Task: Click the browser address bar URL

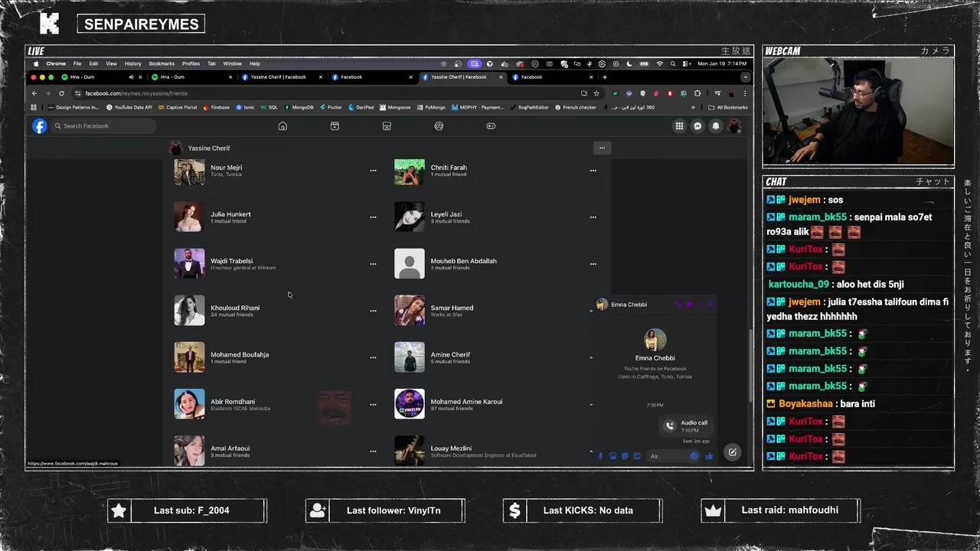Action: click(x=136, y=93)
